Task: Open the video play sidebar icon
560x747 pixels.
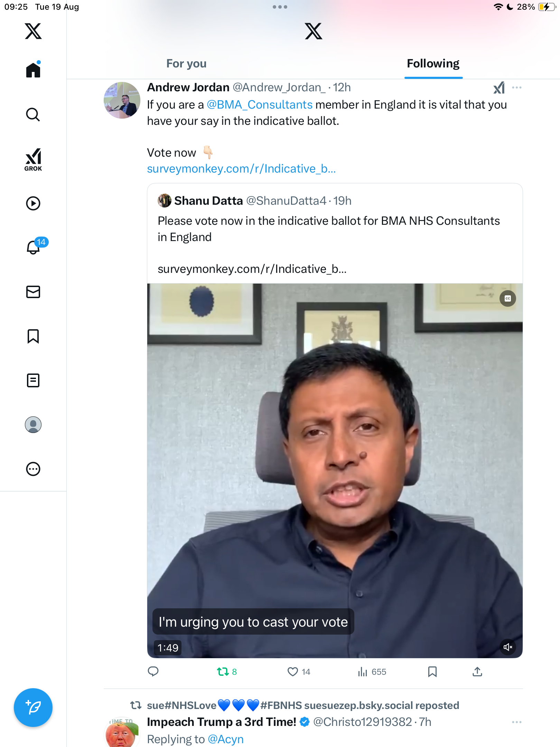Action: tap(33, 203)
